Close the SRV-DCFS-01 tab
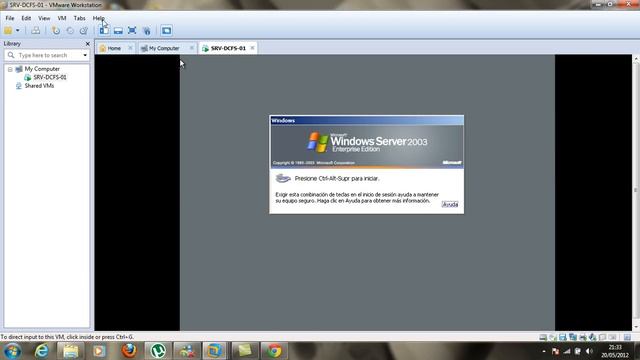Image resolution: width=640 pixels, height=360 pixels. click(252, 48)
